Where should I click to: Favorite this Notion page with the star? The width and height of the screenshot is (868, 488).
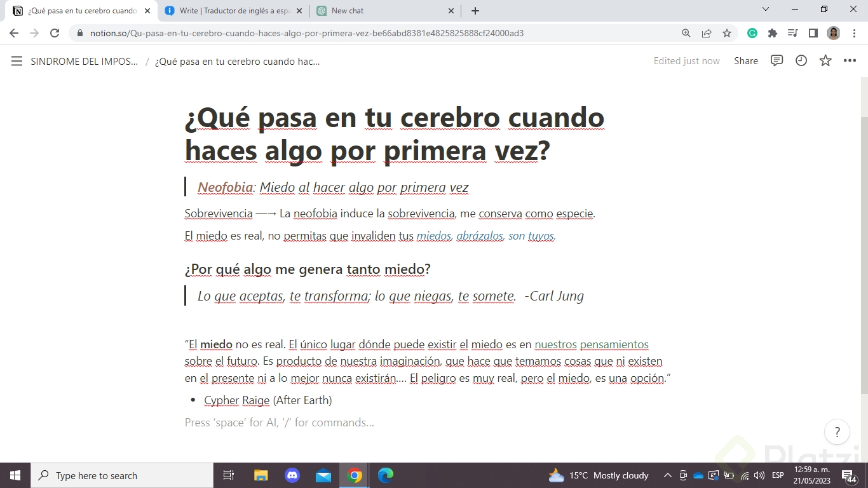(825, 60)
